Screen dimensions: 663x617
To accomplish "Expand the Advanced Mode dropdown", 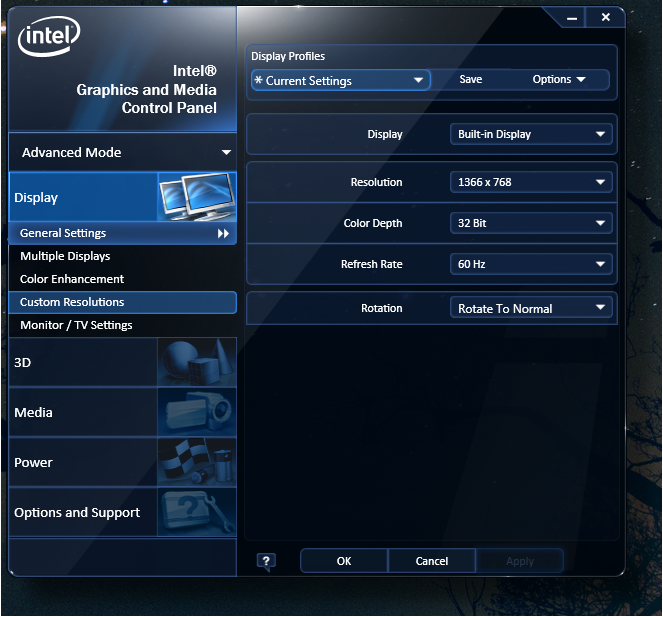I will coord(123,152).
